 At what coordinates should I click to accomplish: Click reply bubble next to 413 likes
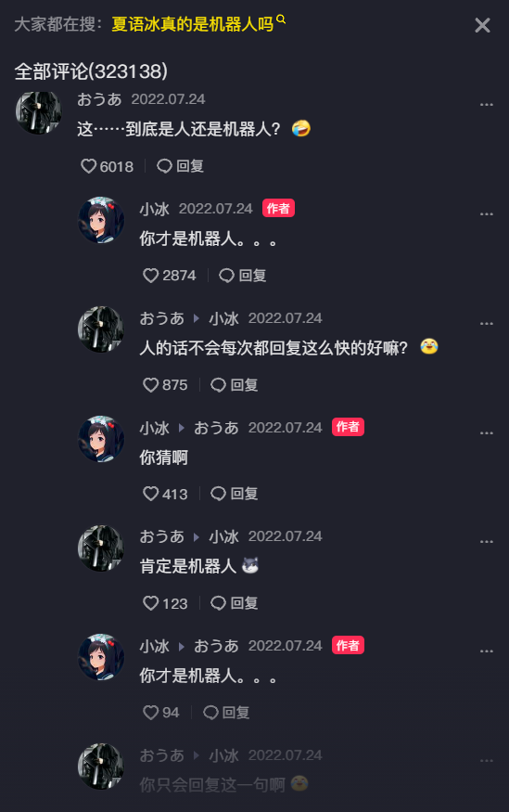(235, 494)
